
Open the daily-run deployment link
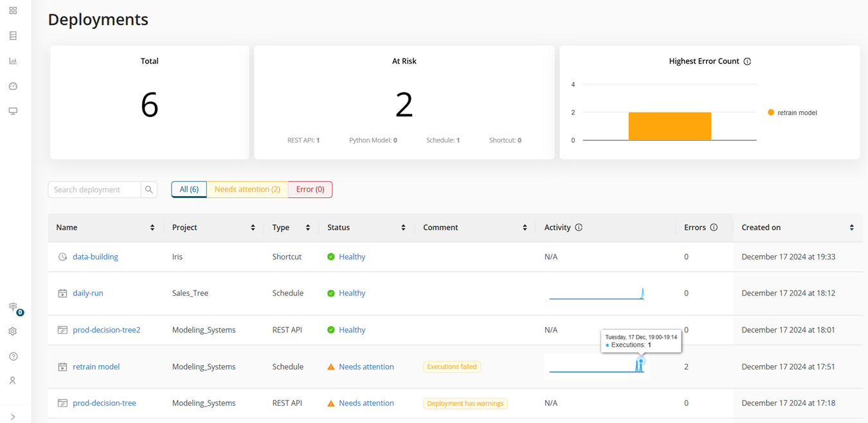[x=88, y=293]
